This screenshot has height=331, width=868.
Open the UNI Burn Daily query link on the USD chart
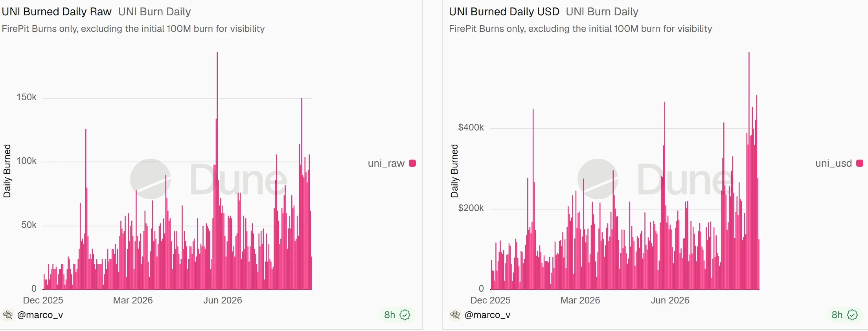pos(602,12)
